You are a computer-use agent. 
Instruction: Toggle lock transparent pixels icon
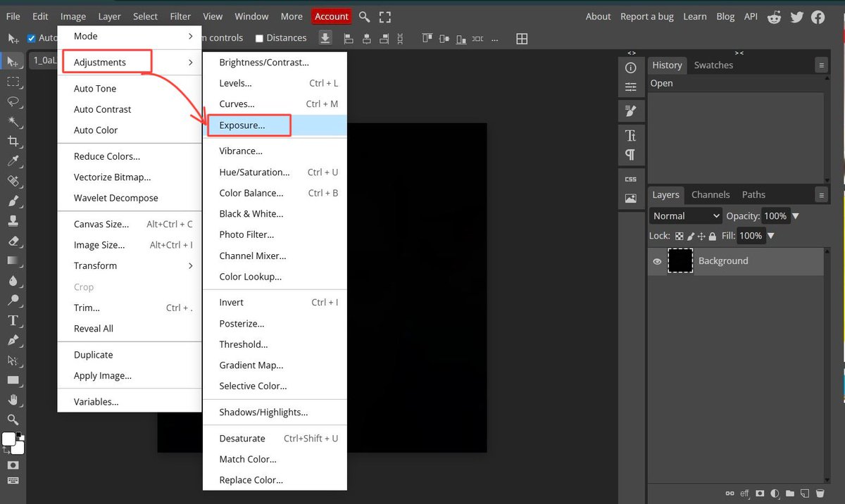(x=680, y=237)
